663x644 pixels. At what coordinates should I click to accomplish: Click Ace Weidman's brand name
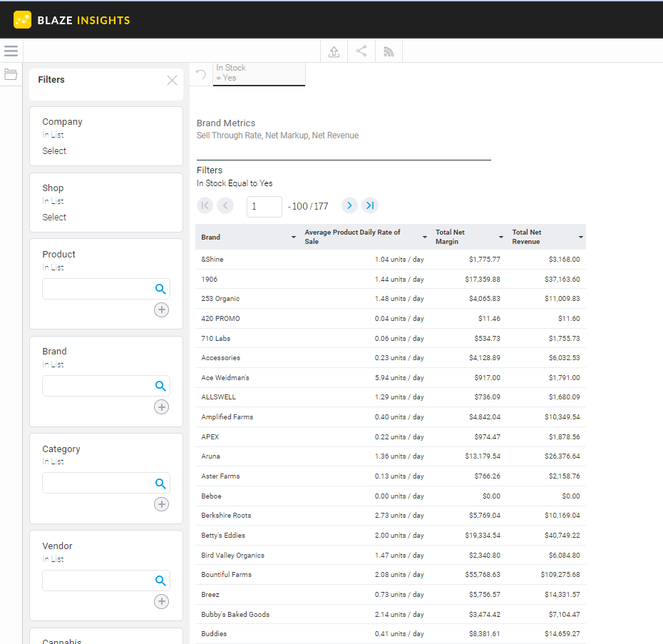225,378
